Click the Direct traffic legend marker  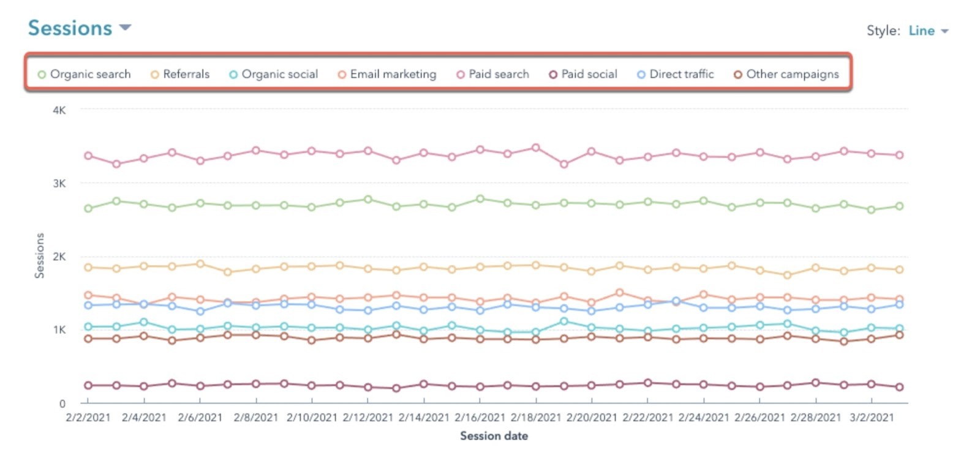click(641, 75)
